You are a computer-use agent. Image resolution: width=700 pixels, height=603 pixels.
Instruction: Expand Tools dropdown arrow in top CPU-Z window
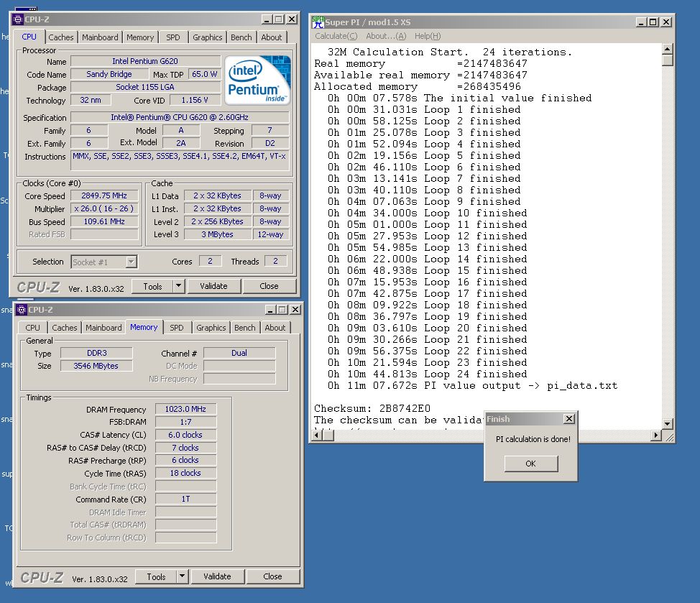pyautogui.click(x=178, y=285)
